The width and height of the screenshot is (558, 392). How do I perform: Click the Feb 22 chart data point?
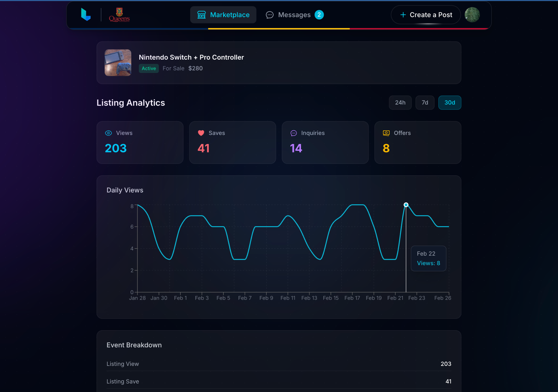pos(406,205)
